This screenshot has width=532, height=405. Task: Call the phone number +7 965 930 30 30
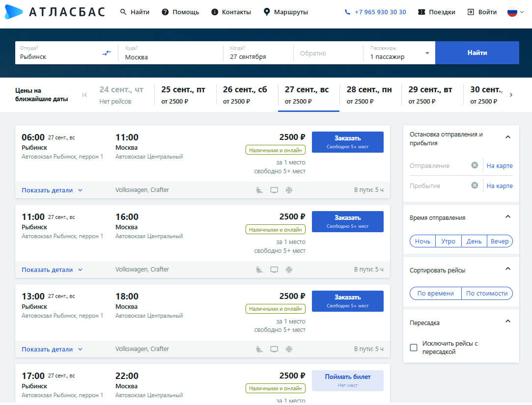coord(375,12)
